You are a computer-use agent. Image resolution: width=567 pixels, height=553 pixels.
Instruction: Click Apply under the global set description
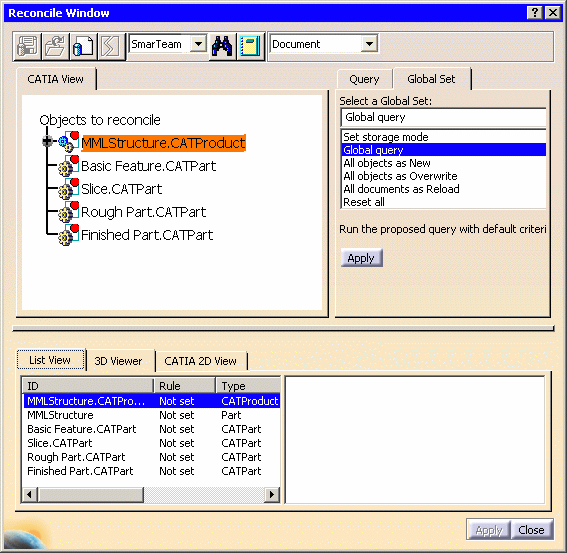tap(361, 258)
